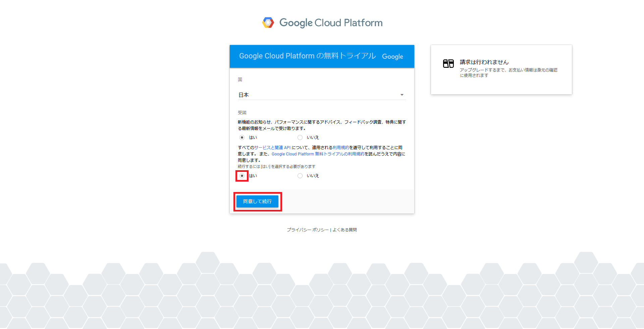The height and width of the screenshot is (329, 644).
Task: Click the 請求は行われません heading
Action: point(484,62)
